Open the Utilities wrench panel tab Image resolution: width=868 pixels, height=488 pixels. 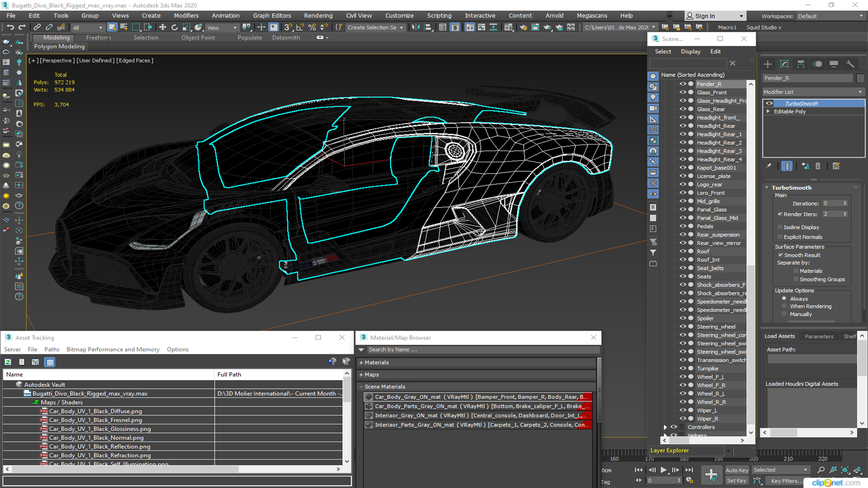point(850,64)
